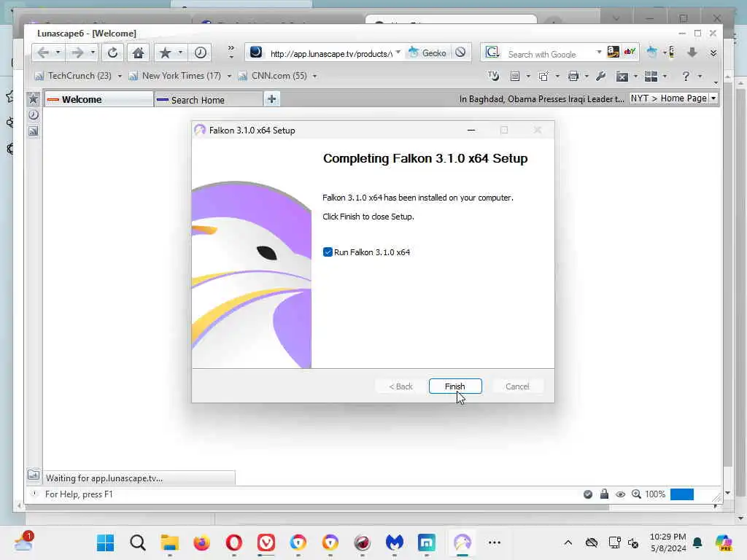This screenshot has height=560, width=747.
Task: Open NYT > Home Page ticker dropdown
Action: [x=713, y=98]
